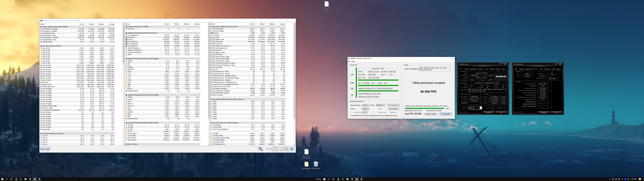This screenshot has width=644, height=181.
Task: Open the CPU tab in memory-timings CPU-Z window
Action: pos(516,69)
